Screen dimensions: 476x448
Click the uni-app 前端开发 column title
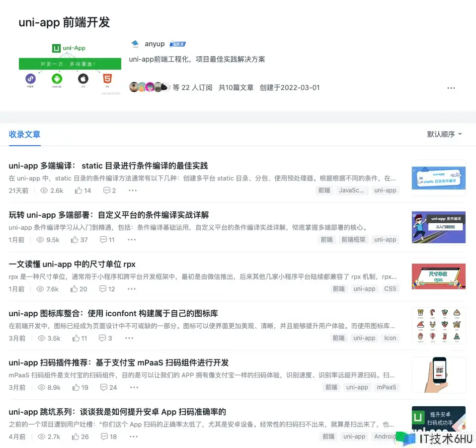(x=64, y=22)
